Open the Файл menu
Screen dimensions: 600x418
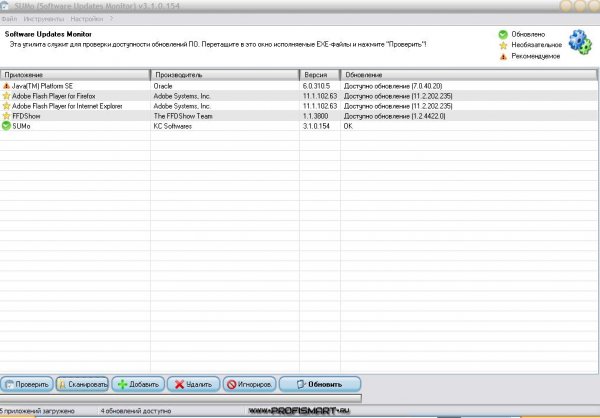9,19
